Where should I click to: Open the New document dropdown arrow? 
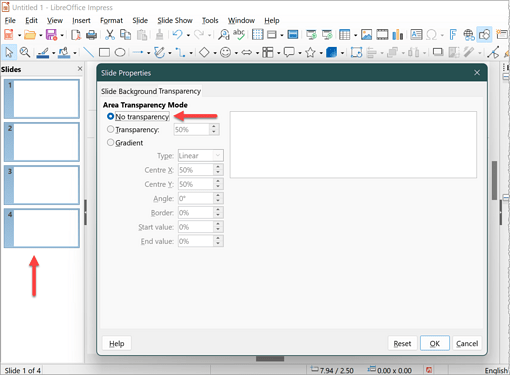point(19,35)
